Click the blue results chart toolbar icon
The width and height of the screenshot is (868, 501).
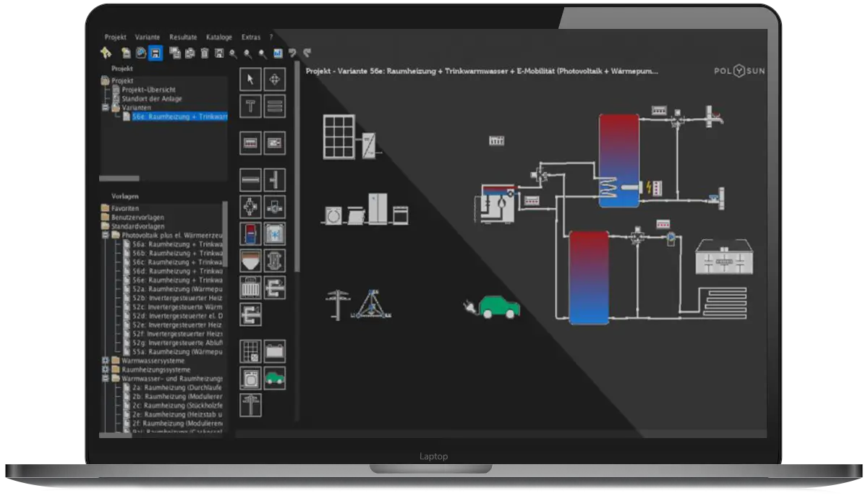278,53
